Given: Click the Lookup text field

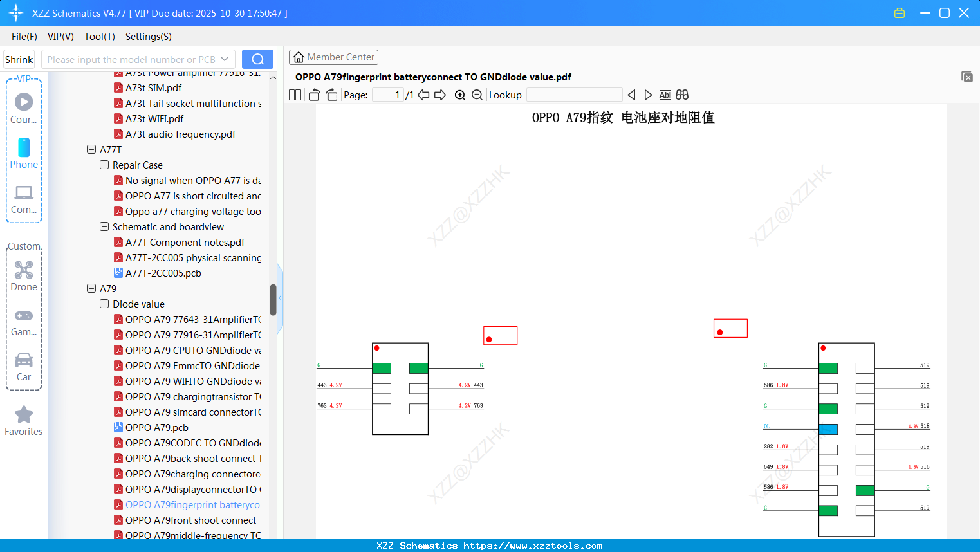Looking at the screenshot, I should pos(575,95).
